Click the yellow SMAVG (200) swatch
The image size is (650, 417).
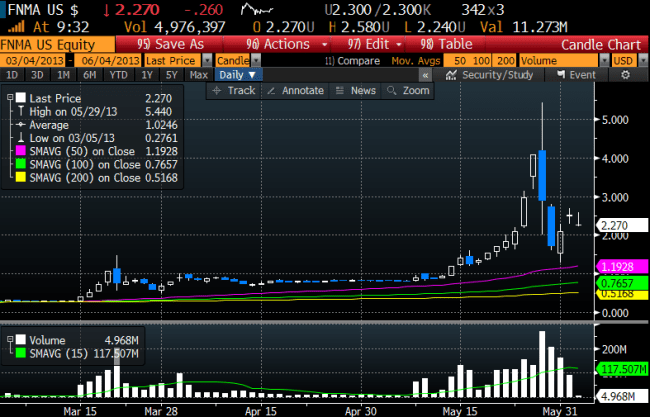click(22, 177)
